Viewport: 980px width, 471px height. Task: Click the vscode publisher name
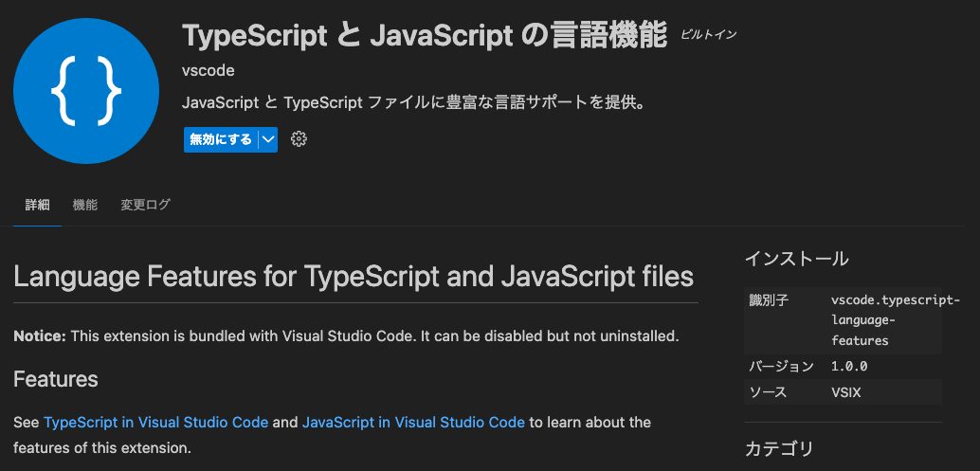coord(208,71)
